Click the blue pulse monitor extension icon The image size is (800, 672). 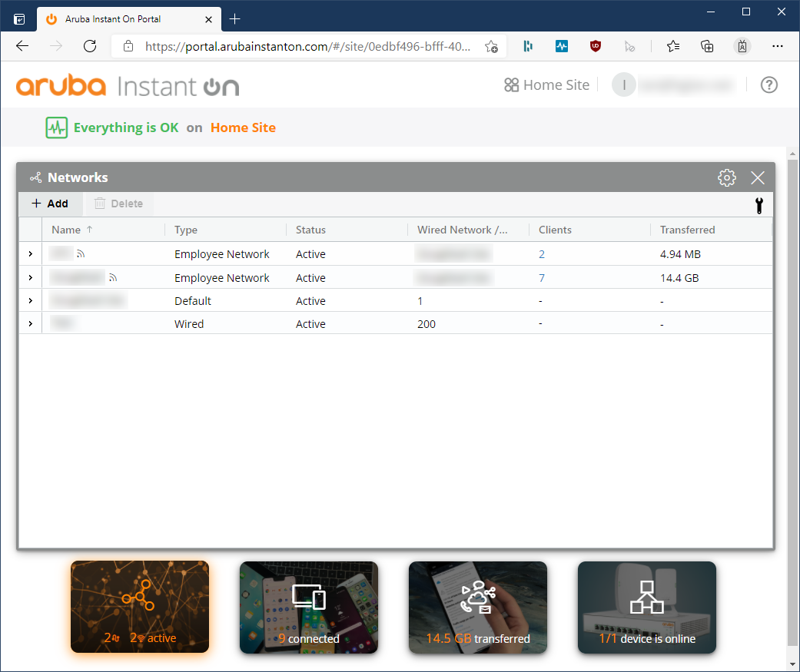pos(562,46)
